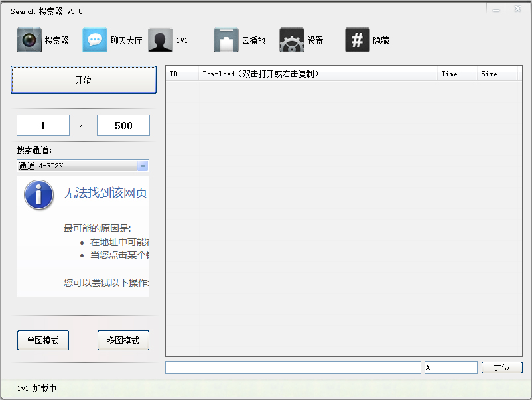Click the 隐藏 hash hide icon
532x400 pixels.
pyautogui.click(x=358, y=40)
